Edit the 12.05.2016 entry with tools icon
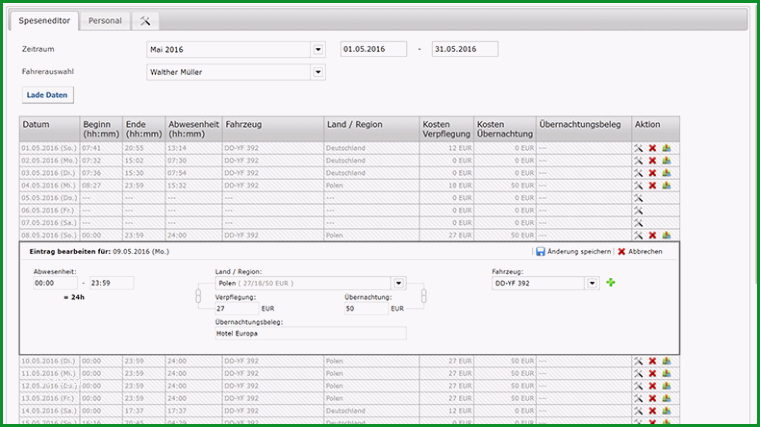 tap(638, 386)
